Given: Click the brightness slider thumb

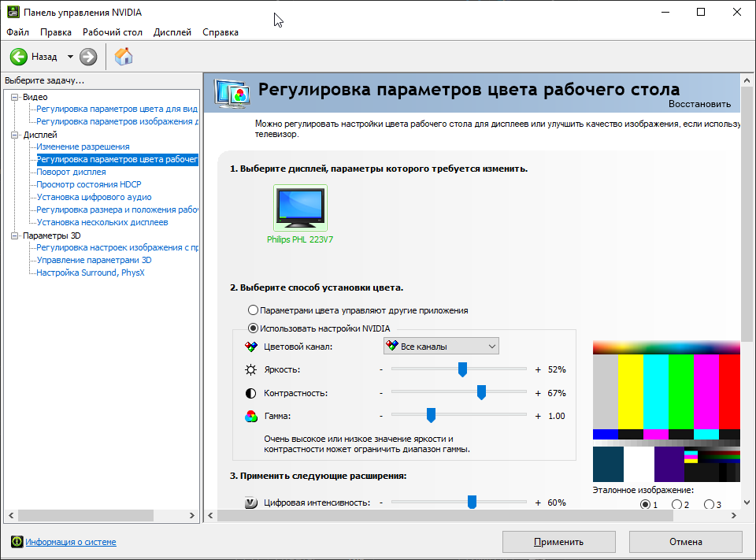Looking at the screenshot, I should (462, 369).
